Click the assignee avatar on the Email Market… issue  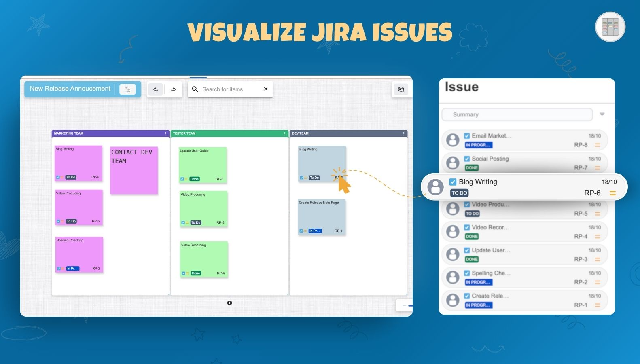[x=452, y=140]
